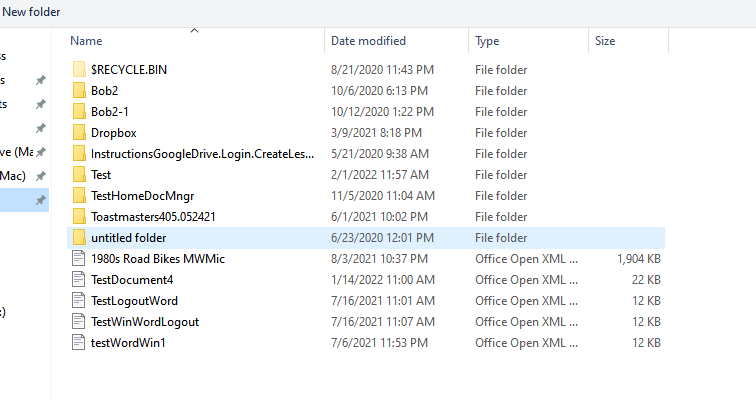This screenshot has height=400, width=756.
Task: Click the 1980s Road Bikes MWMic file icon
Action: (x=79, y=259)
